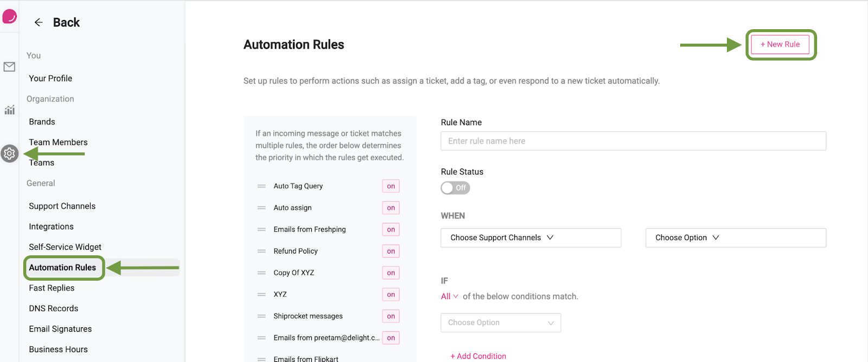This screenshot has height=362, width=868.
Task: Open the Choose Option dropdown under WHEN
Action: click(x=735, y=237)
